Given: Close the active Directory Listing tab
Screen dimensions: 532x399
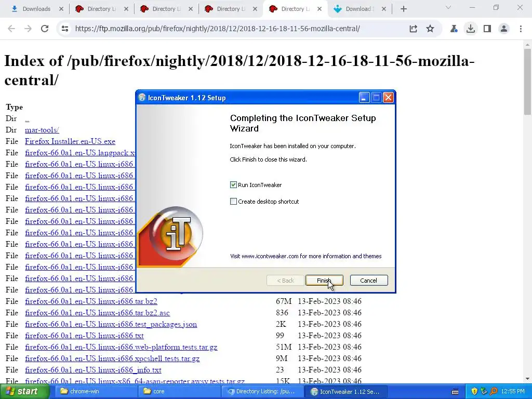Looking at the screenshot, I should click(x=320, y=9).
